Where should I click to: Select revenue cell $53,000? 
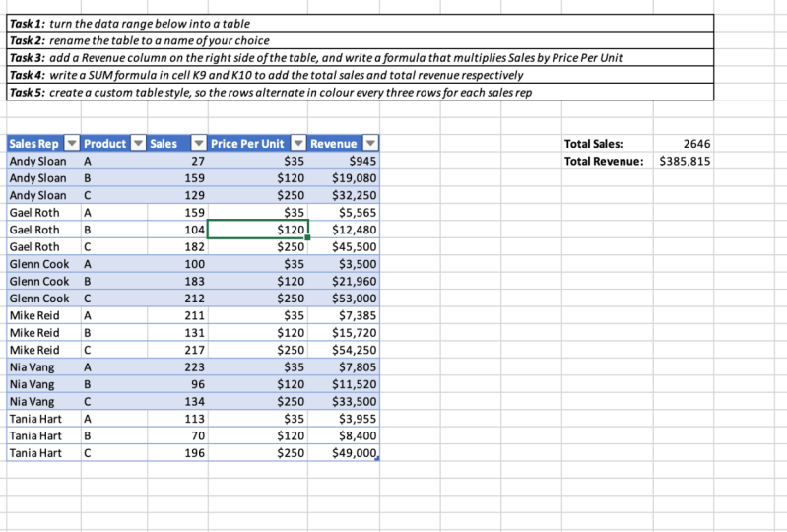tap(344, 299)
